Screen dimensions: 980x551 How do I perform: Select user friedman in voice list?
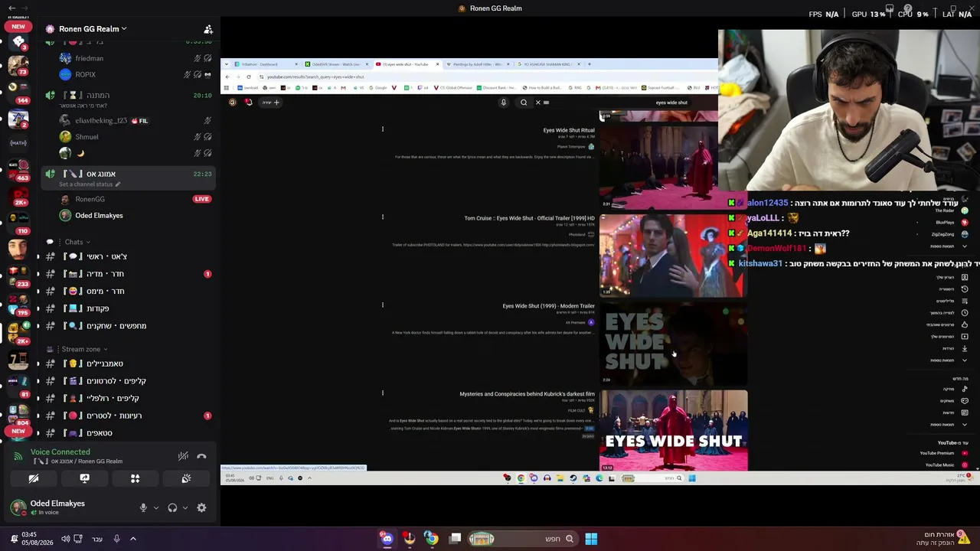click(x=90, y=58)
